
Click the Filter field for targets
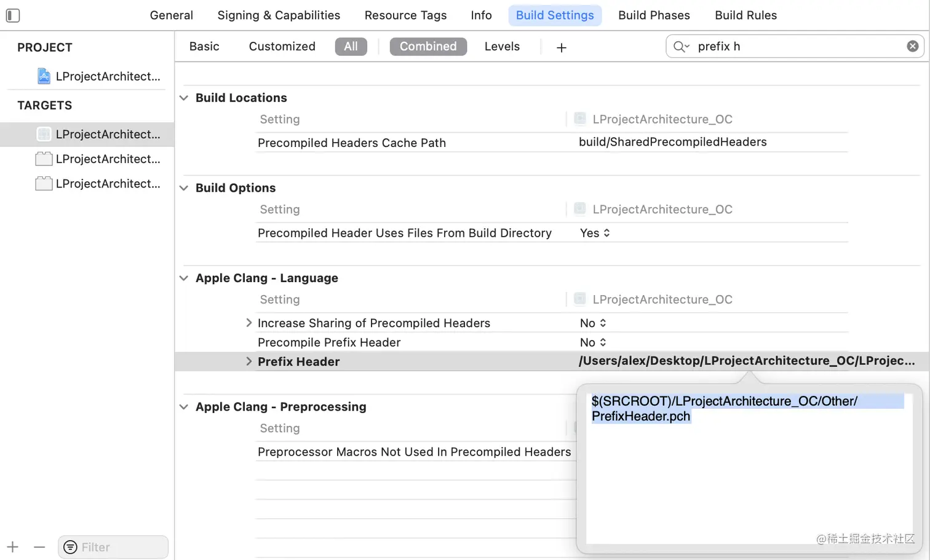click(x=113, y=547)
